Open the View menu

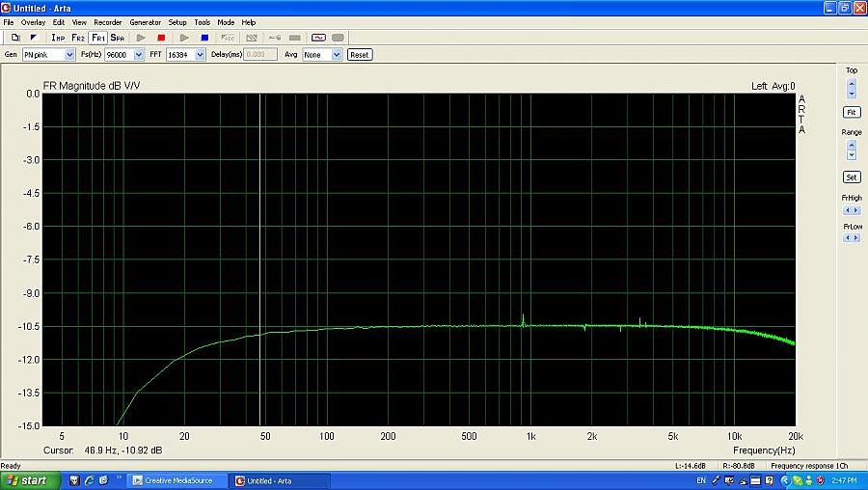[x=79, y=23]
